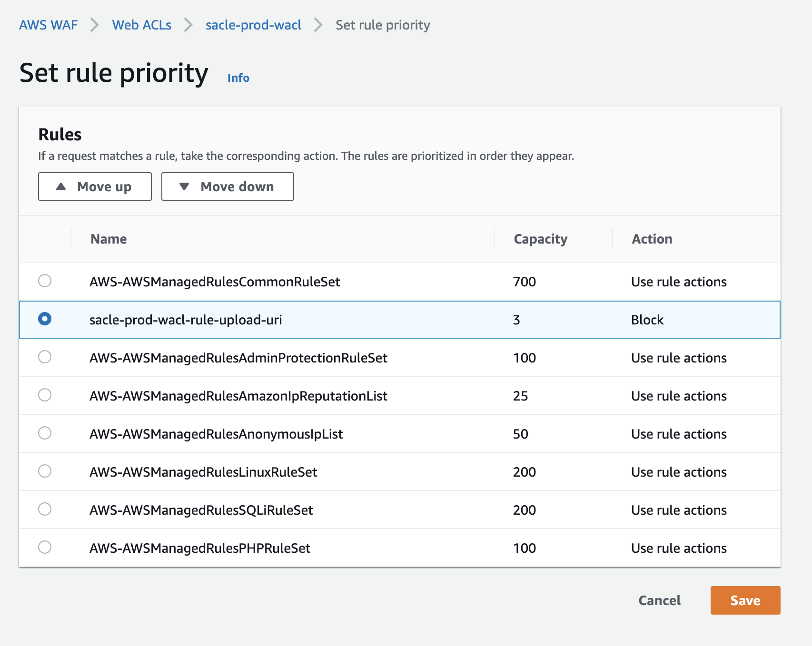Save the rule priority changes
The width and height of the screenshot is (812, 646).
[x=745, y=600]
